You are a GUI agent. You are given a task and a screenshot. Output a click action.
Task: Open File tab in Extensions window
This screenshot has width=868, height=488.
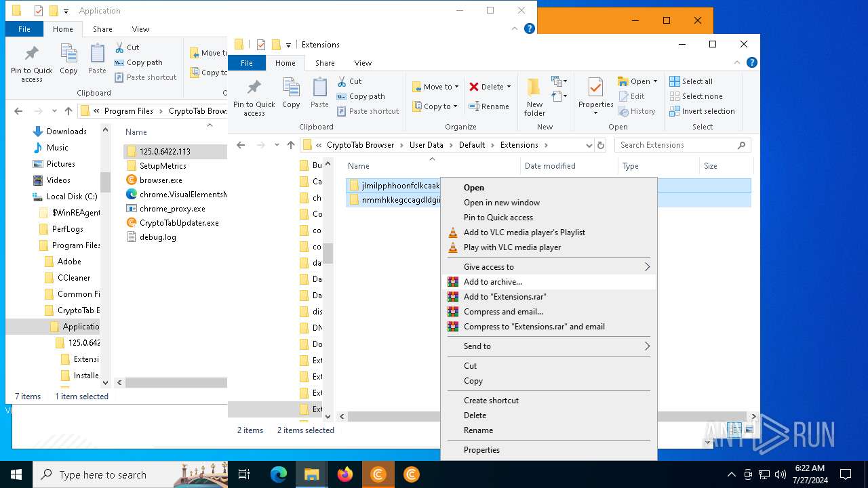[x=247, y=63]
